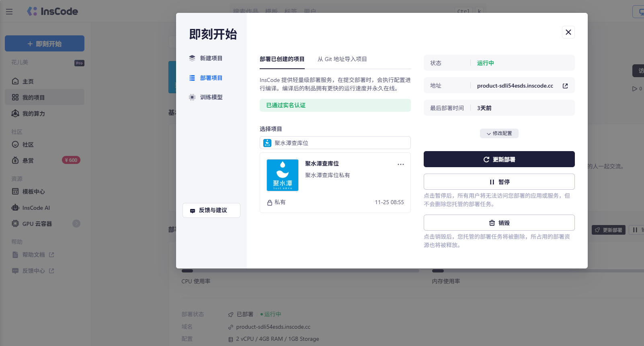Click the 更新部署 button in dialog
The image size is (644, 346).
click(x=499, y=159)
